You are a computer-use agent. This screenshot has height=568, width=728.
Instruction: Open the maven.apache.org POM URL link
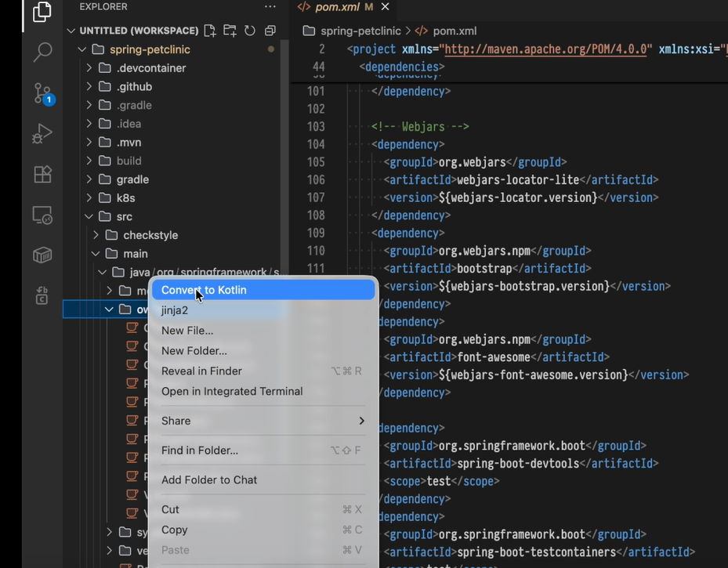coord(545,49)
